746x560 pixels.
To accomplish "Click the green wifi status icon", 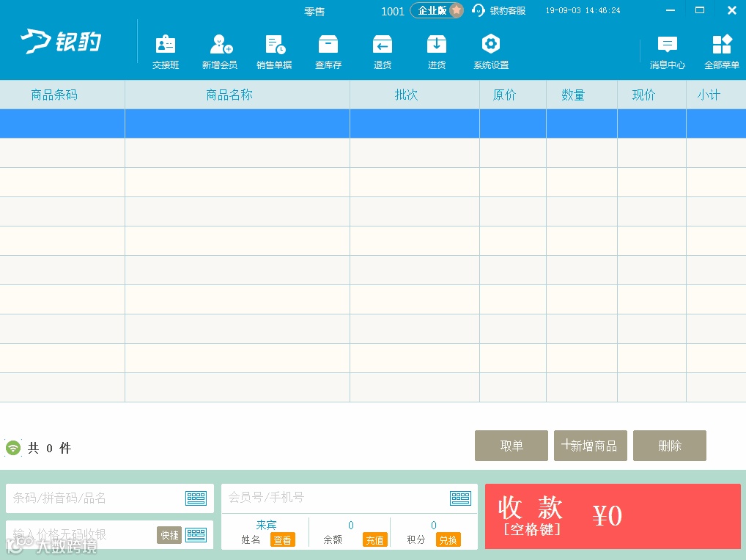I will (13, 448).
